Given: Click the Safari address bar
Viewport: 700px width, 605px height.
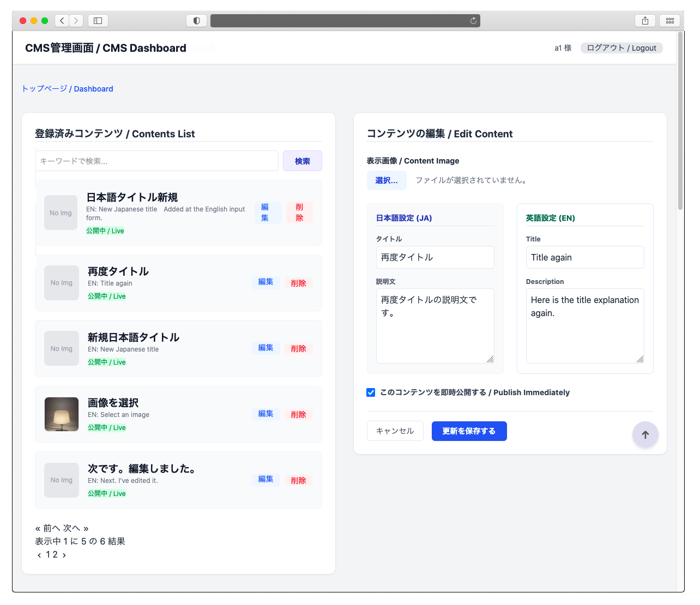Looking at the screenshot, I should 345,21.
